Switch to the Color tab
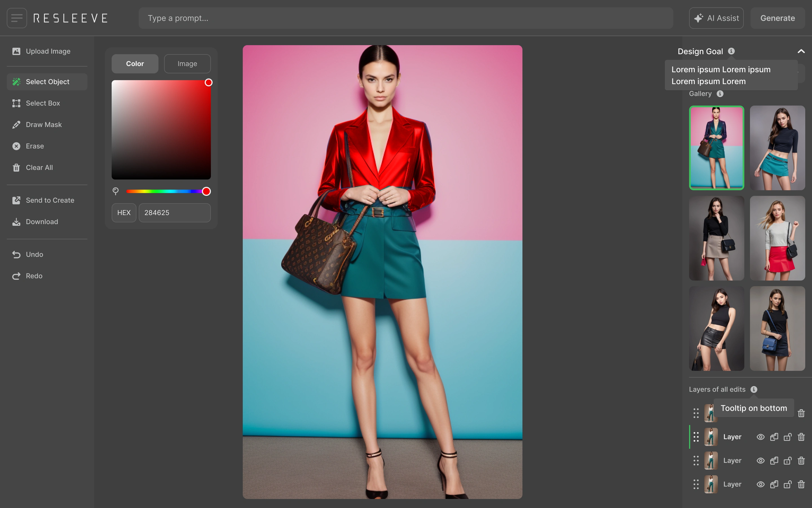 point(135,64)
